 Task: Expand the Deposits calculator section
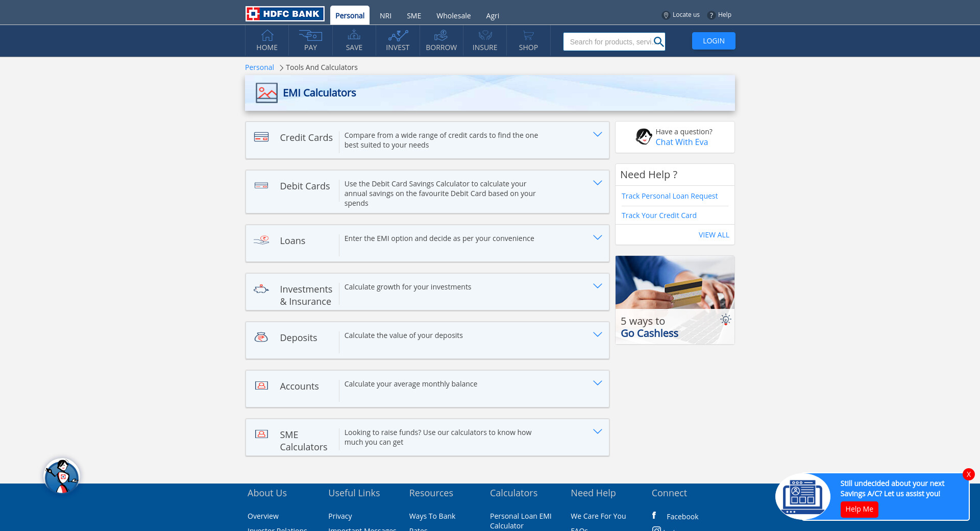click(597, 334)
